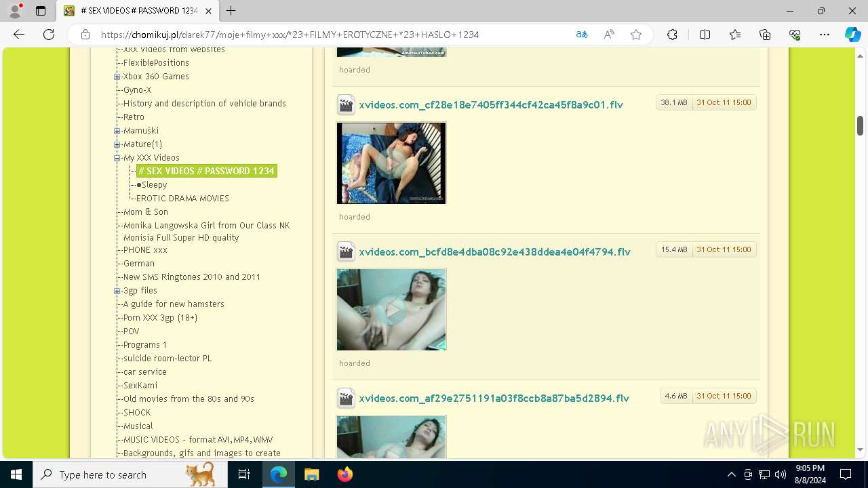Open the Favorites list icon
Viewport: 868px width, 488px height.
click(735, 35)
